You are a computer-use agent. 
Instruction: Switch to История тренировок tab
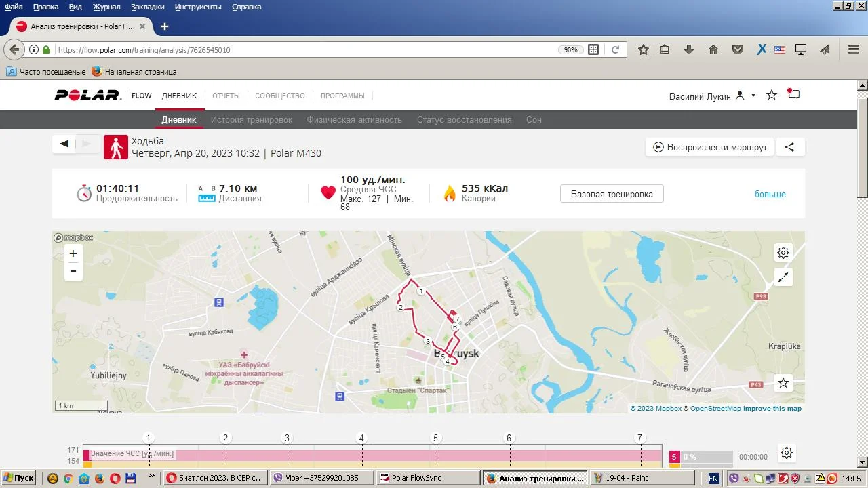point(251,120)
